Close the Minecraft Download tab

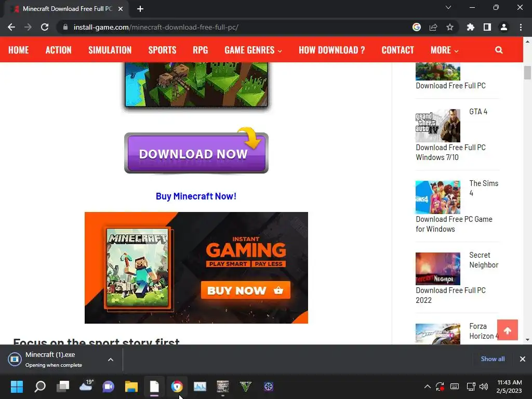[x=121, y=9]
